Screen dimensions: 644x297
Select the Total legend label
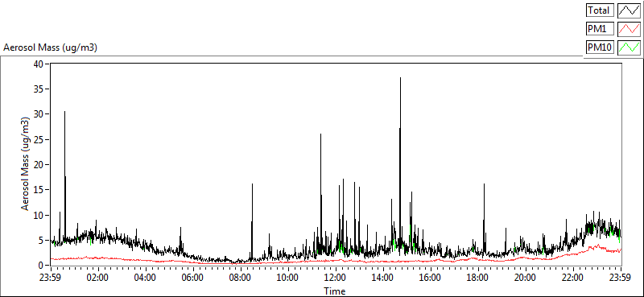[x=600, y=10]
